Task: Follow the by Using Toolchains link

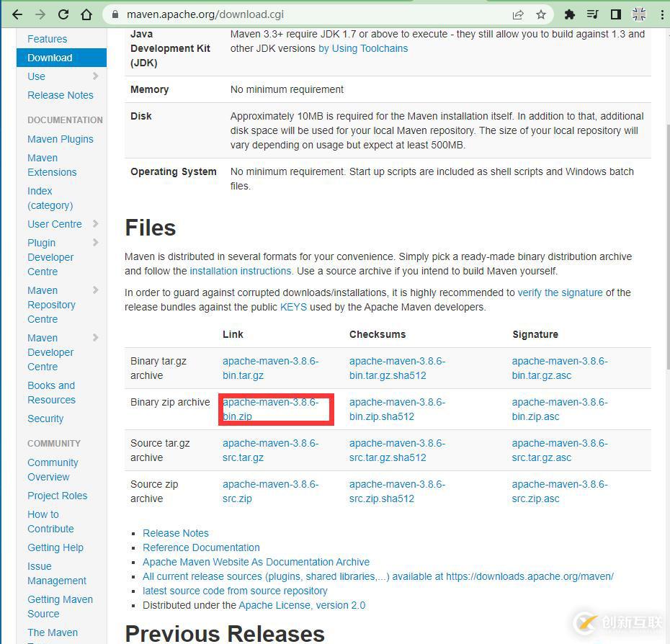Action: [363, 49]
